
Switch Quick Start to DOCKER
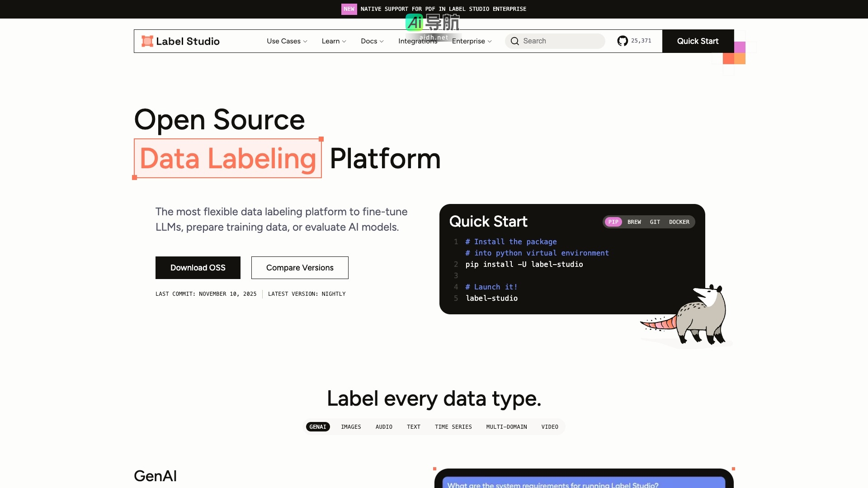coord(679,222)
